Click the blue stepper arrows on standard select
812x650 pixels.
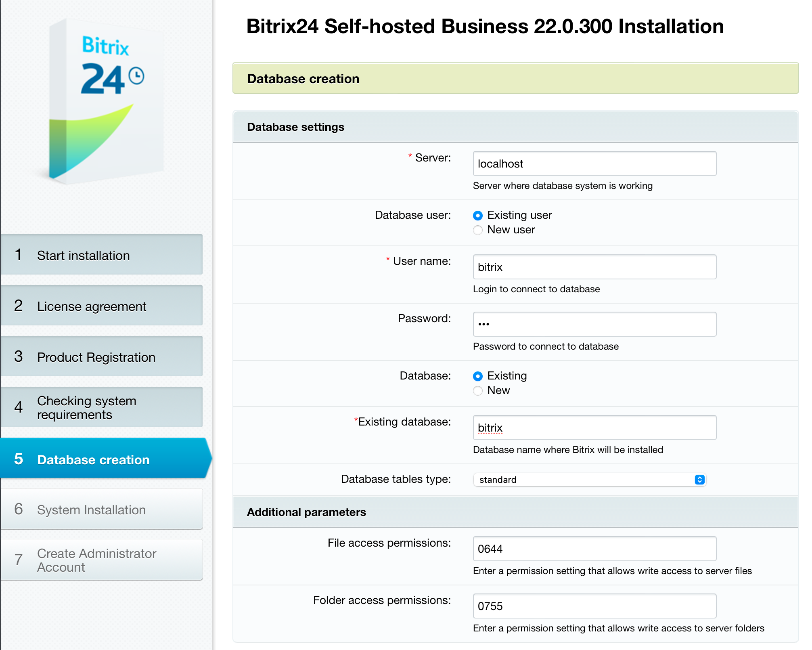tap(699, 480)
